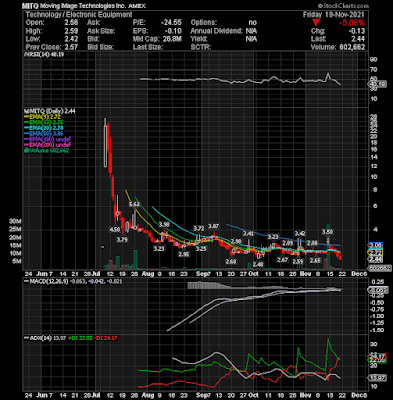The width and height of the screenshot is (393, 400).
Task: Click the Volume 602,662 legend entry in chart
Action: click(46, 150)
